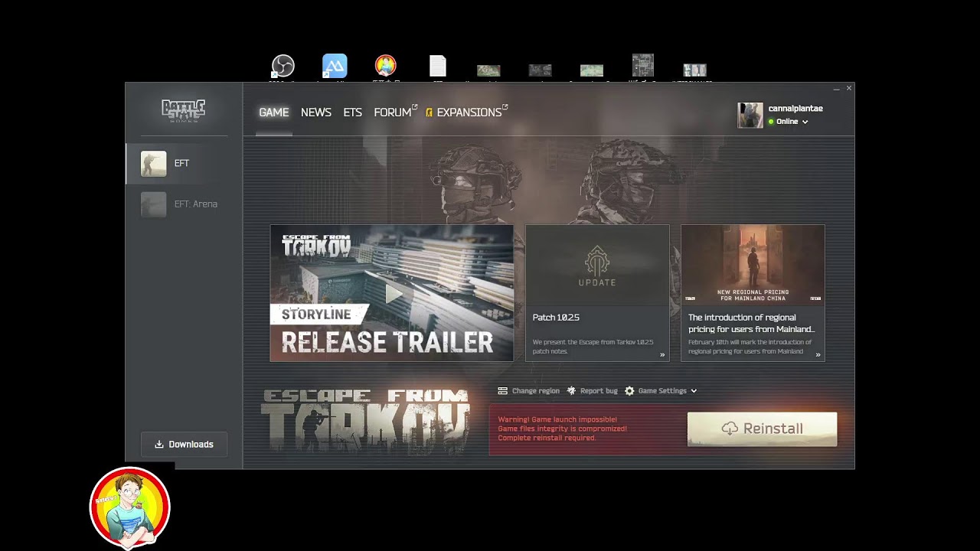Image resolution: width=980 pixels, height=551 pixels.
Task: Click the Reinstall button
Action: coord(762,429)
